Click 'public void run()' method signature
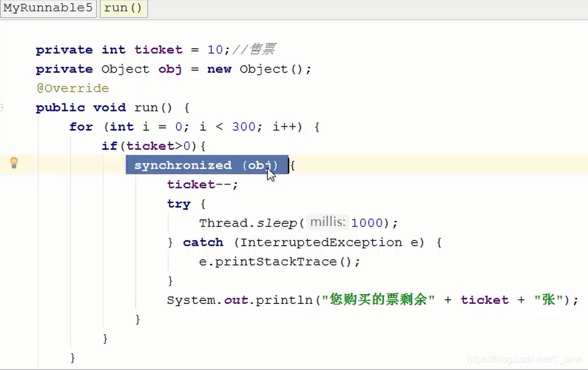This screenshot has width=588, height=370. click(x=104, y=108)
